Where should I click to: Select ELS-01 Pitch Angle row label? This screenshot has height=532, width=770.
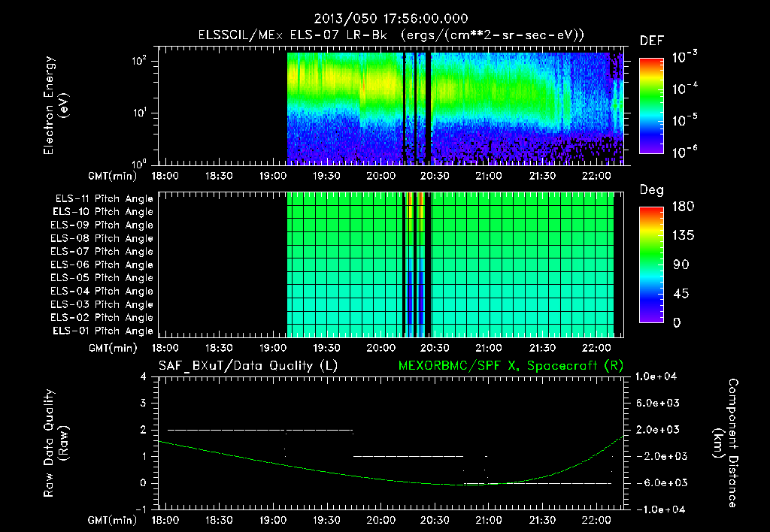(103, 331)
